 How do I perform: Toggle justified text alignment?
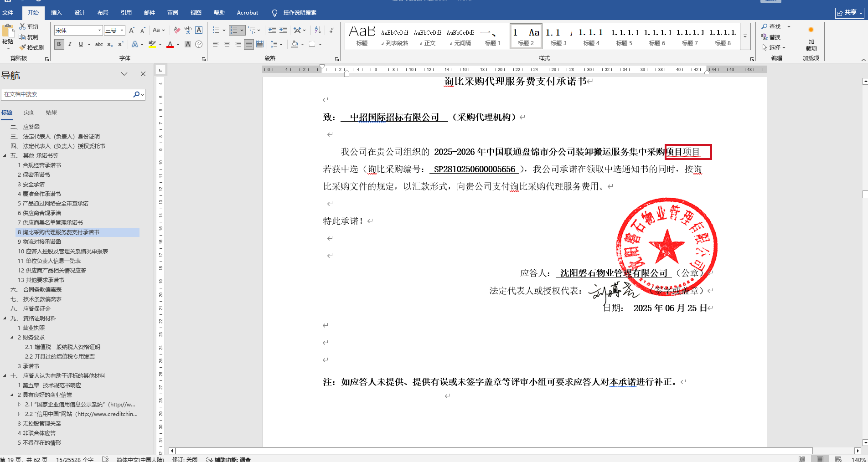coord(249,44)
